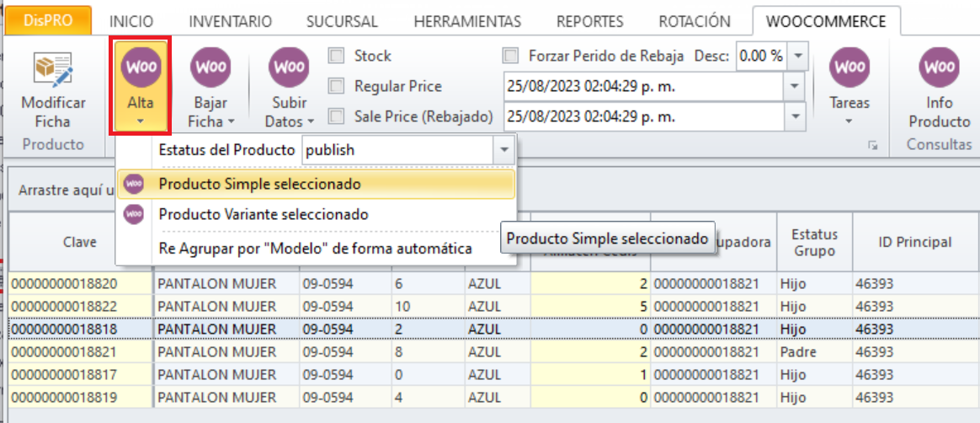Enable the Stock checkbox
980x423 pixels.
pyautogui.click(x=337, y=56)
